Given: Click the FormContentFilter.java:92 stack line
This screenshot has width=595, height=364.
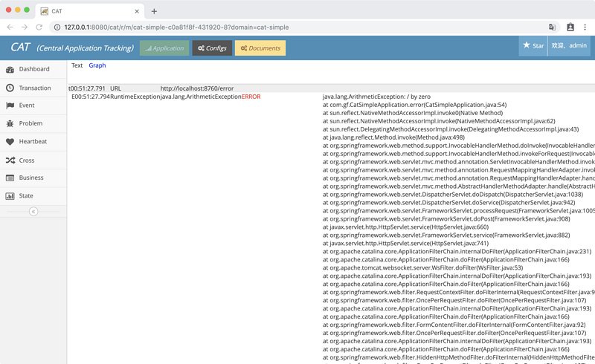Looking at the screenshot, I should 454,325.
